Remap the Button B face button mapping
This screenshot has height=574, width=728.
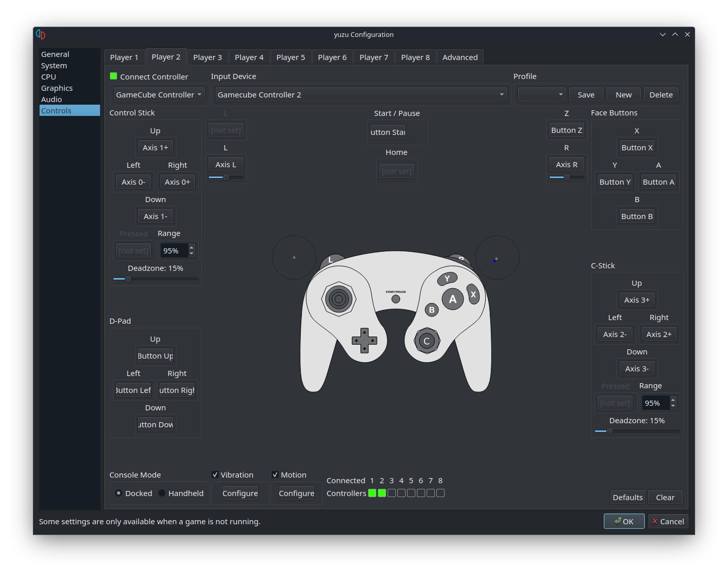(637, 216)
